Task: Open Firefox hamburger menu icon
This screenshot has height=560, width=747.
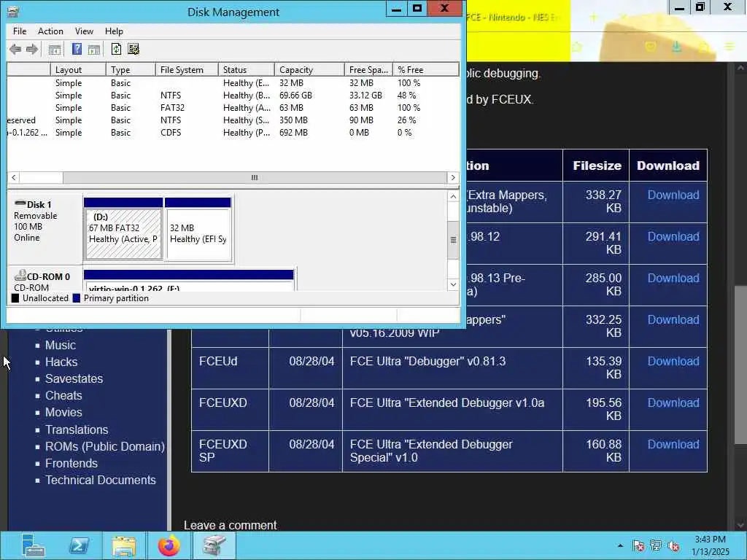Action: (729, 46)
